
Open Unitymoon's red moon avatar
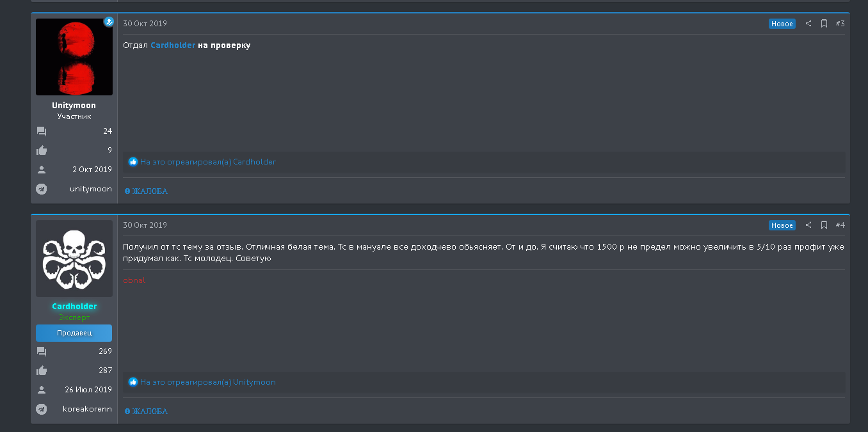point(74,57)
